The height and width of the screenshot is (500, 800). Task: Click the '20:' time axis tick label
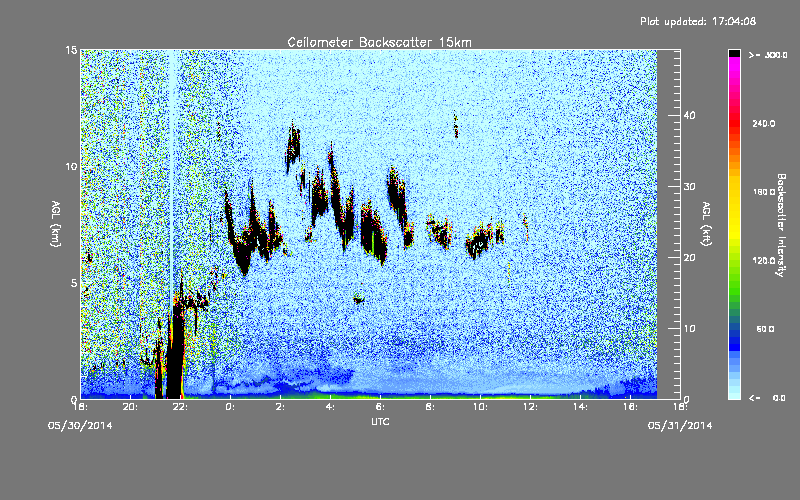click(x=131, y=407)
